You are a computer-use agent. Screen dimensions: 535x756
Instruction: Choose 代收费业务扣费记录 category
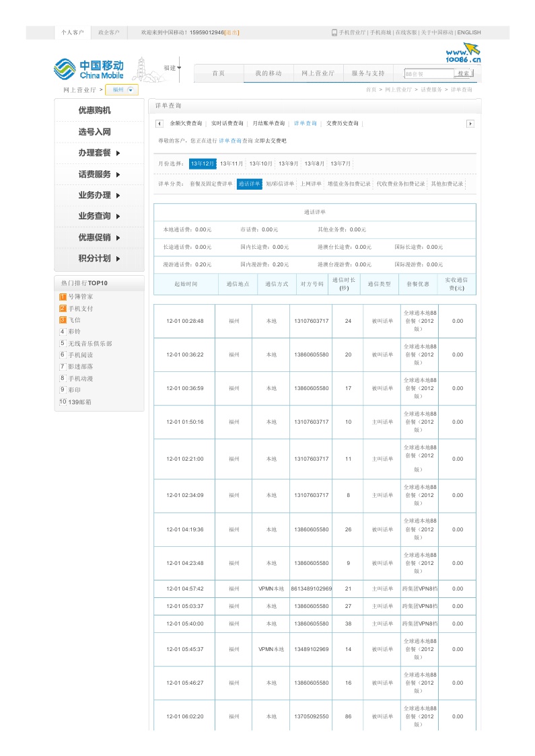401,184
